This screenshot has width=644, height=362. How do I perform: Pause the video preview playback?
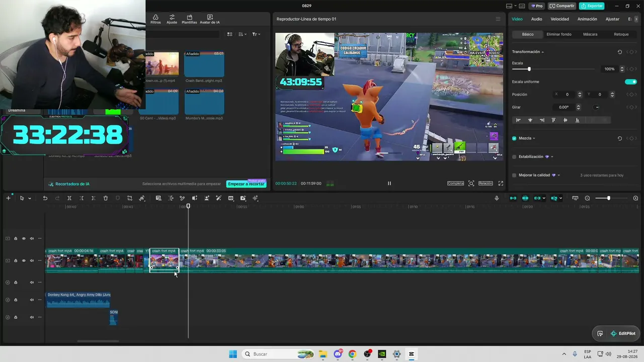[389, 184]
